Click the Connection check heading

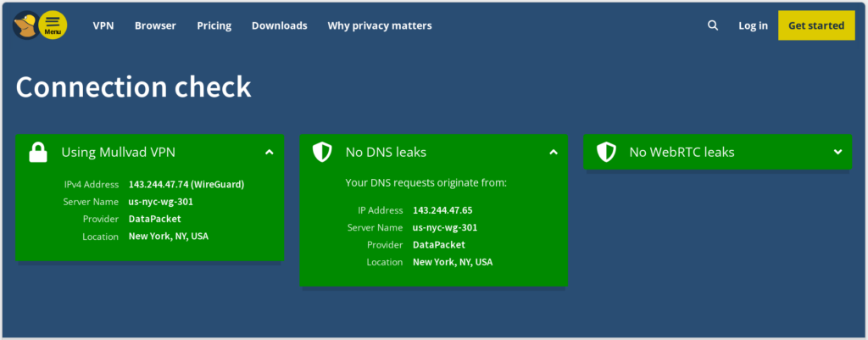pyautogui.click(x=133, y=87)
